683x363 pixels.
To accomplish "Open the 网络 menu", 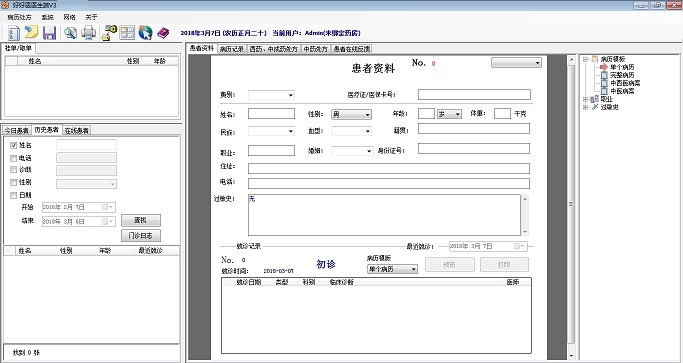I will (69, 17).
